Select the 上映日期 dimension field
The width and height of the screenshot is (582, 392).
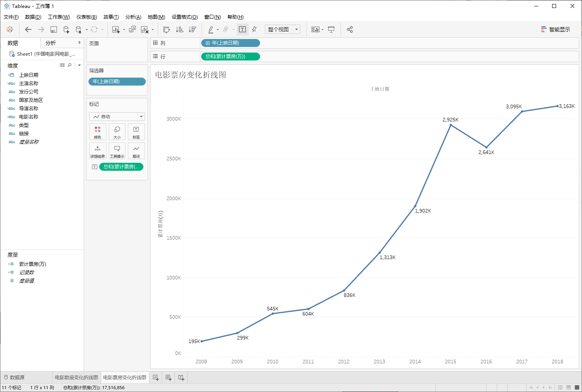[29, 75]
